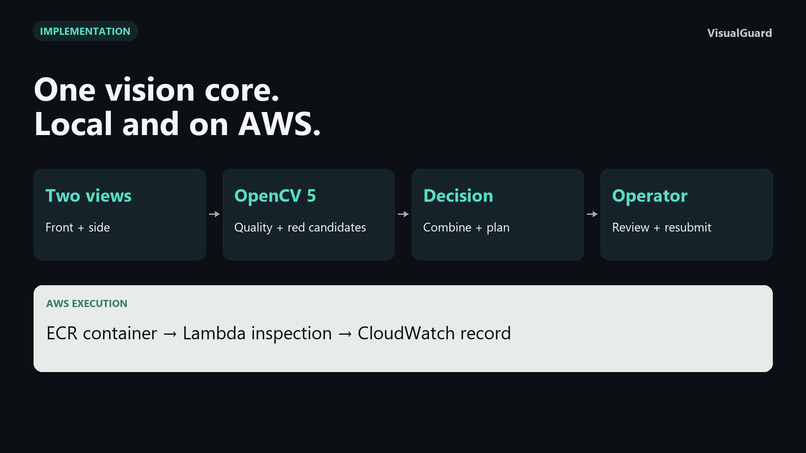Click the VisualGuard brand label
Image resolution: width=806 pixels, height=453 pixels.
coord(739,33)
